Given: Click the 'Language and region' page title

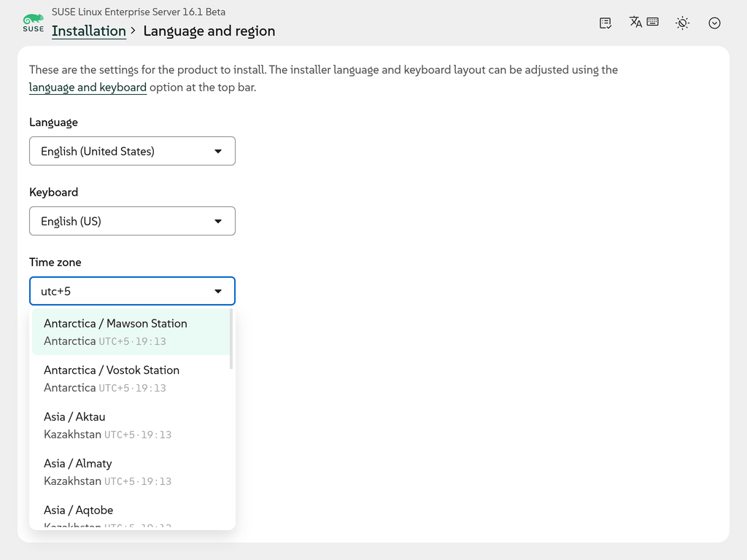Looking at the screenshot, I should click(209, 31).
